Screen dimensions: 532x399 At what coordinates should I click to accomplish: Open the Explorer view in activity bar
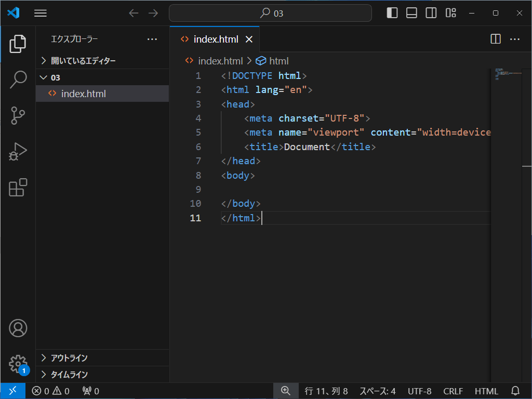click(x=18, y=44)
